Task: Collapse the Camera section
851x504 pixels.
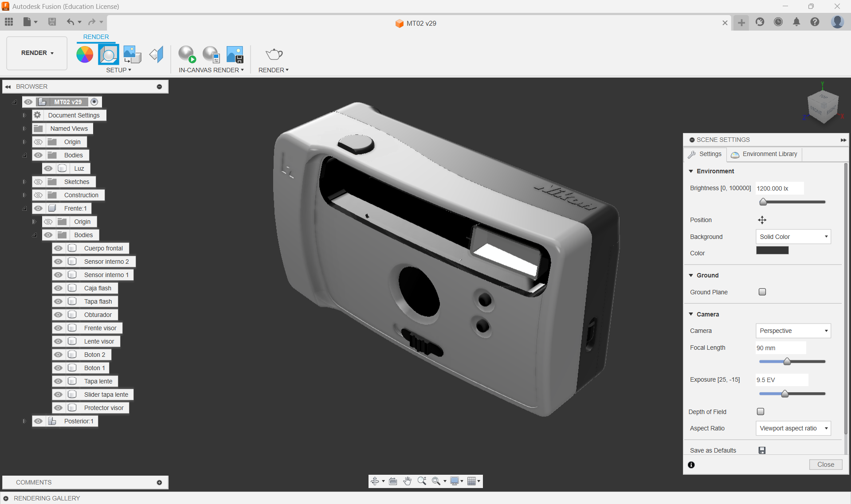Action: (x=691, y=314)
